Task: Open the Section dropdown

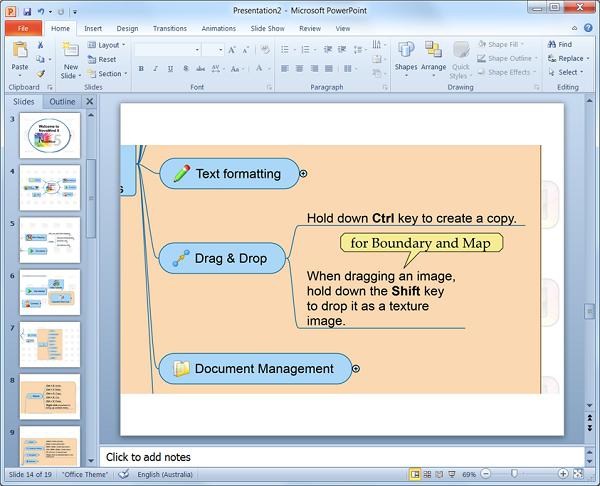Action: 108,73
